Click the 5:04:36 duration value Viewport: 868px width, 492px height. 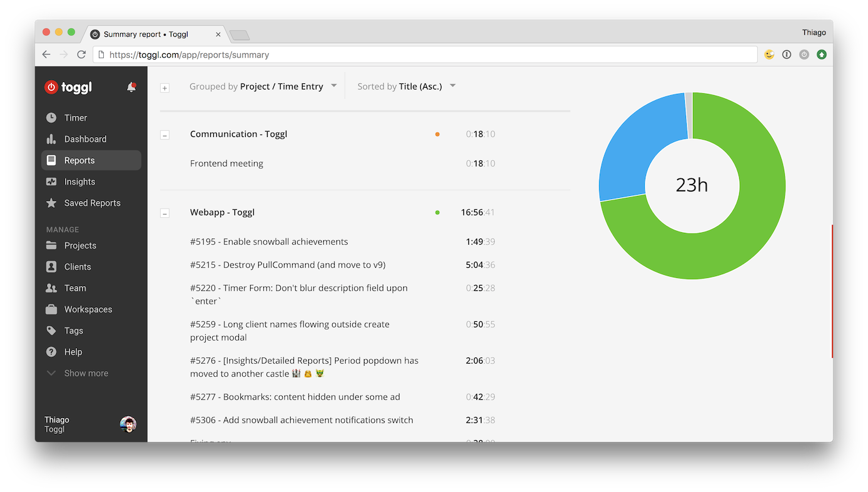point(480,265)
